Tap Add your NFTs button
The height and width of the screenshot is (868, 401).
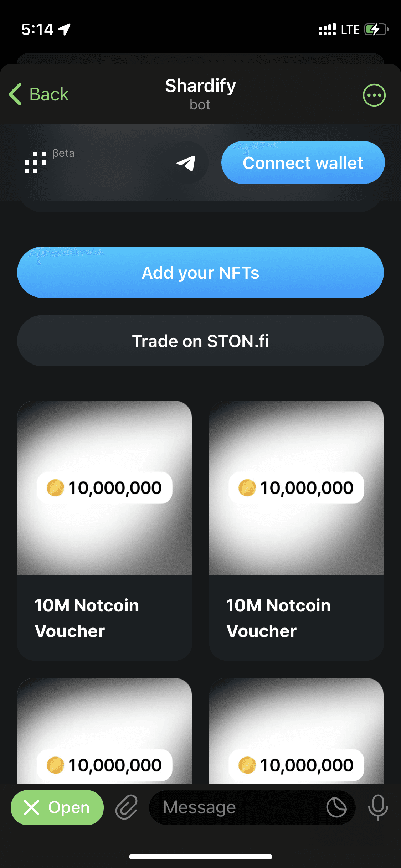point(200,273)
